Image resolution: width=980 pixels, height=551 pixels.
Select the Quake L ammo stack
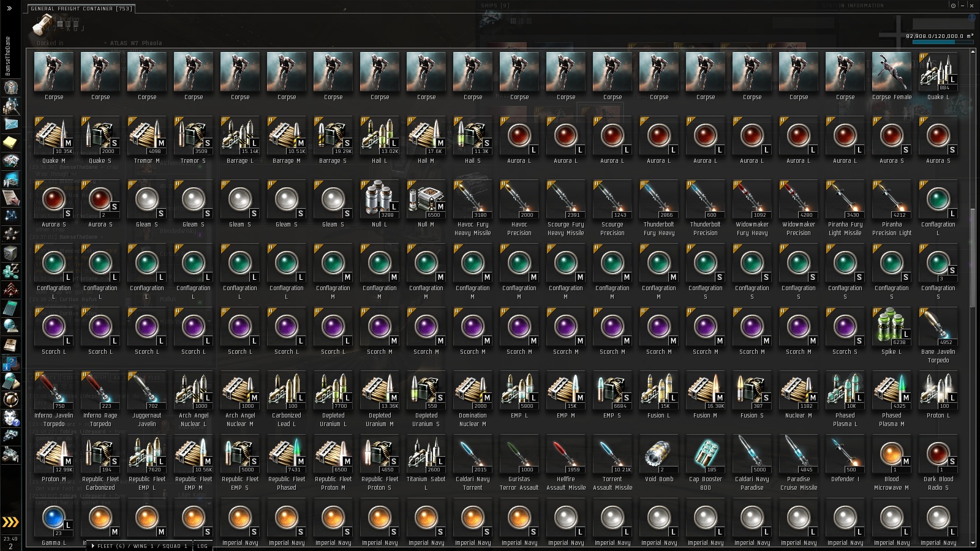click(938, 72)
